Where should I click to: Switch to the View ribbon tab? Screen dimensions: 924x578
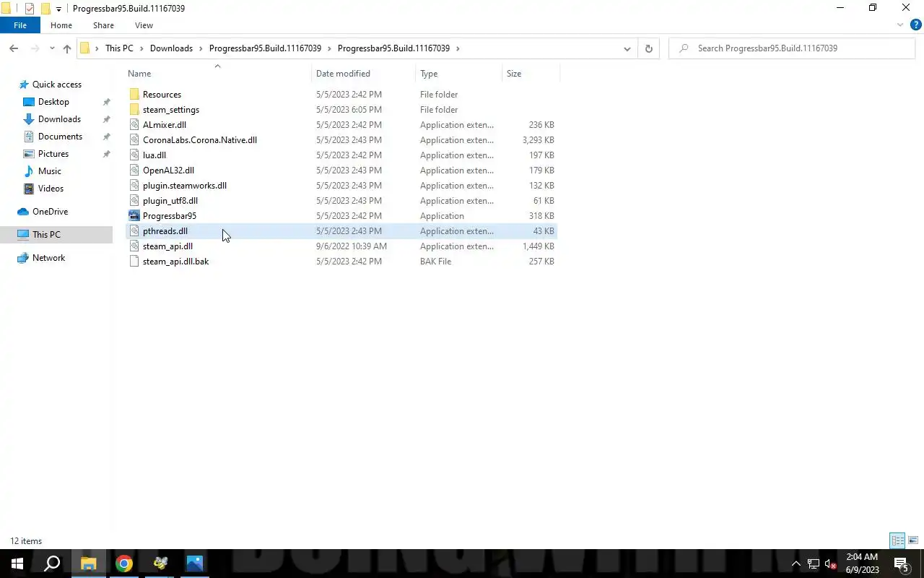(144, 25)
